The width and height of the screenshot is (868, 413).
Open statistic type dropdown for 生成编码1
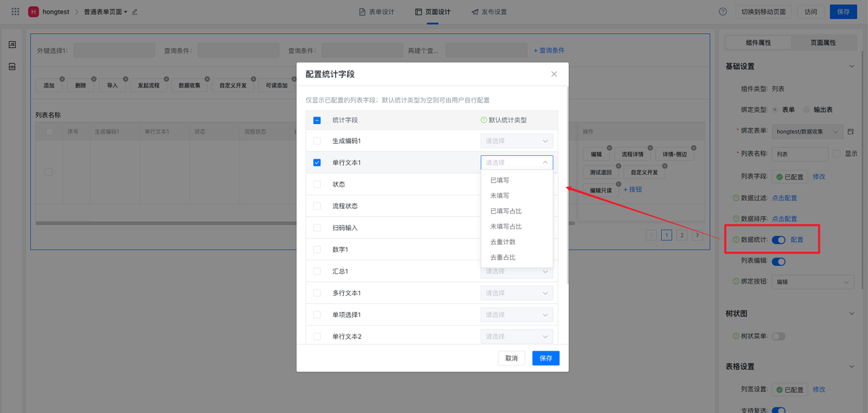click(x=516, y=141)
